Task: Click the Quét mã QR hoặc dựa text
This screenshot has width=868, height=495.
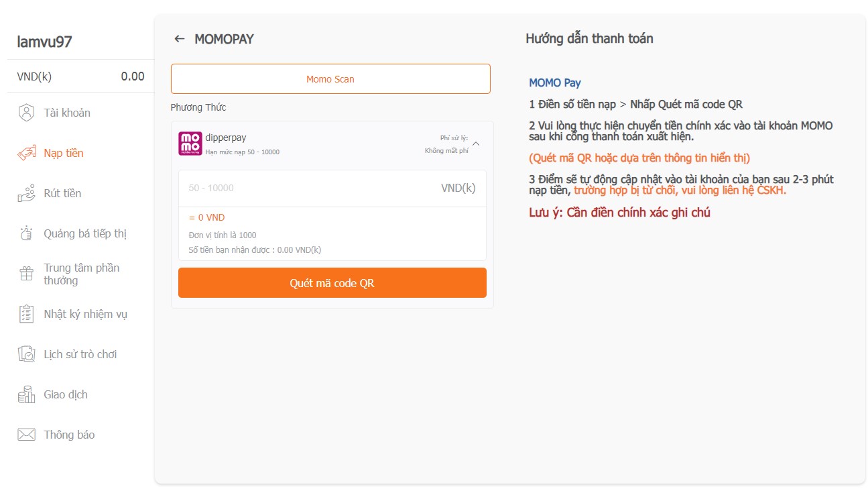Action: [x=639, y=158]
